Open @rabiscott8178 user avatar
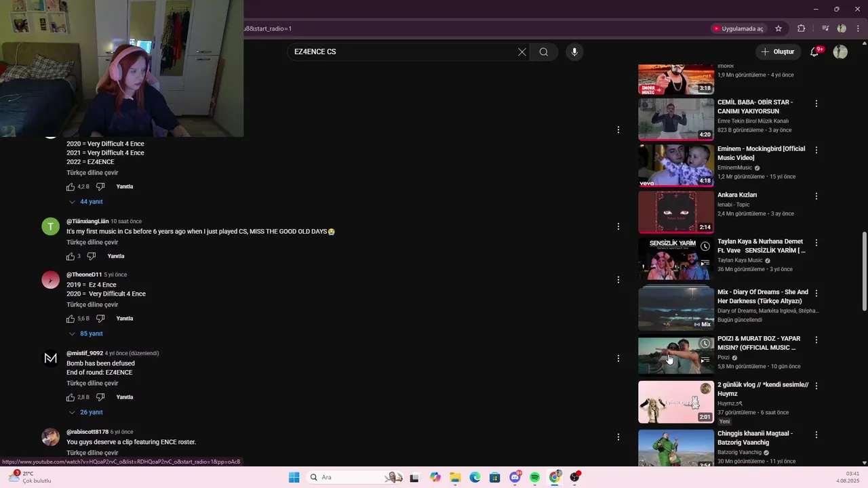The image size is (868, 488). click(51, 437)
